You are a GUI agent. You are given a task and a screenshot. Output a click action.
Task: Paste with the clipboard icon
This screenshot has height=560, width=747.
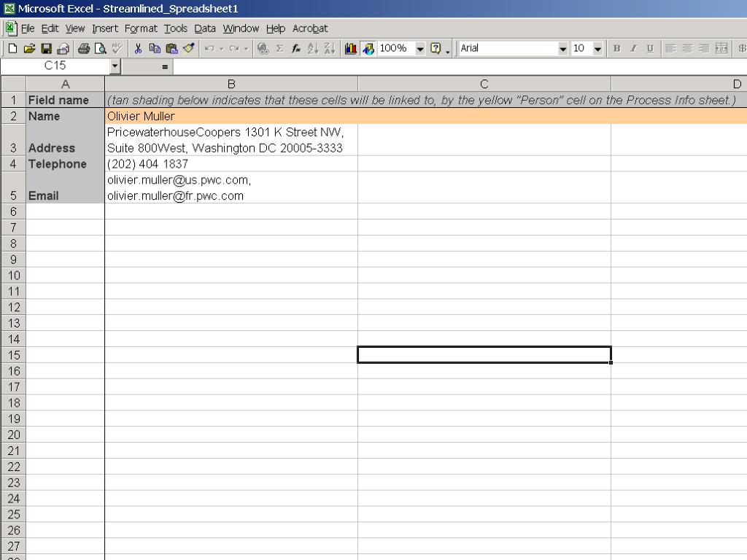click(x=171, y=48)
